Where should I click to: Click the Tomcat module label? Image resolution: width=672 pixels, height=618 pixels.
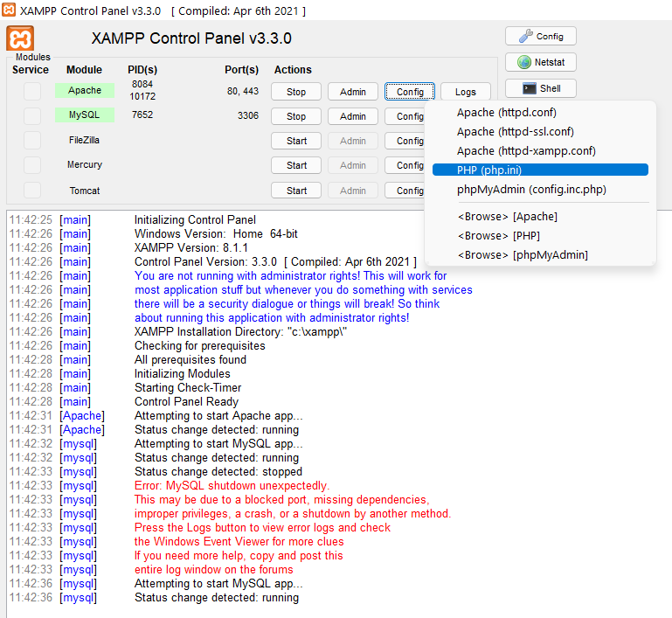(85, 191)
